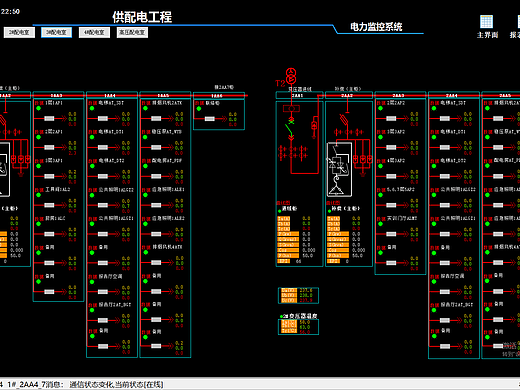This screenshot has height=390, width=520.
Task: Click the T2 transformer symbol
Action: [291, 76]
